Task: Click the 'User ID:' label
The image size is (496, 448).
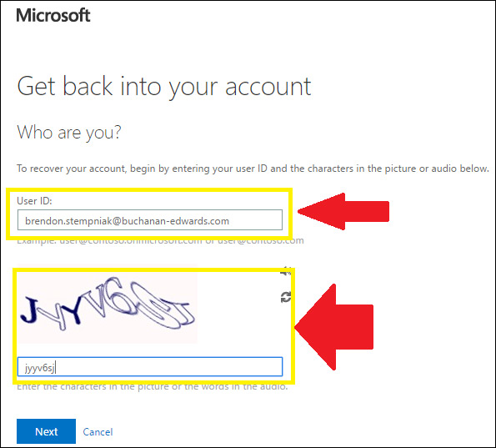Action: (34, 201)
